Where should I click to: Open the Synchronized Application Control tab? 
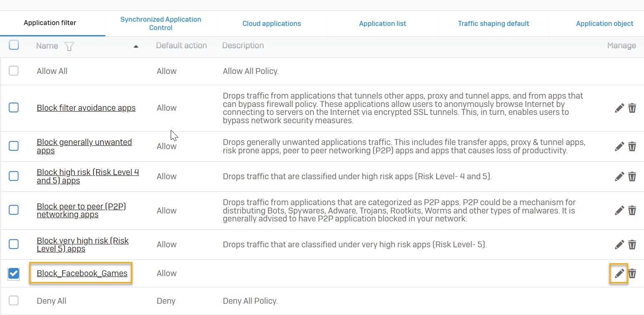click(161, 23)
